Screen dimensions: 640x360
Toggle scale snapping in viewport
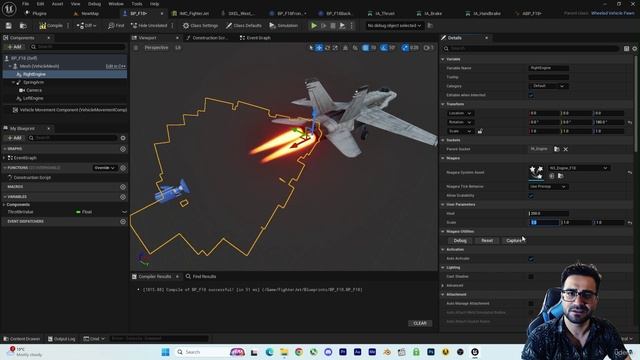(x=405, y=48)
